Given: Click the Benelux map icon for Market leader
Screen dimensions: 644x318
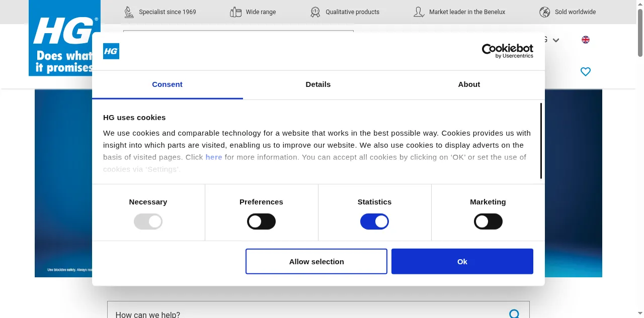Looking at the screenshot, I should coord(419,12).
